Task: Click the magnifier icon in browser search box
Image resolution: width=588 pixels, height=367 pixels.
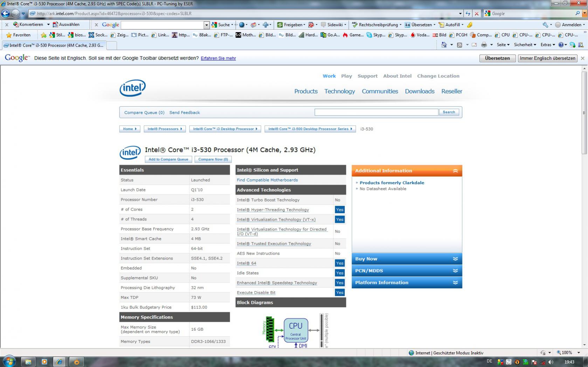Action: click(x=577, y=13)
